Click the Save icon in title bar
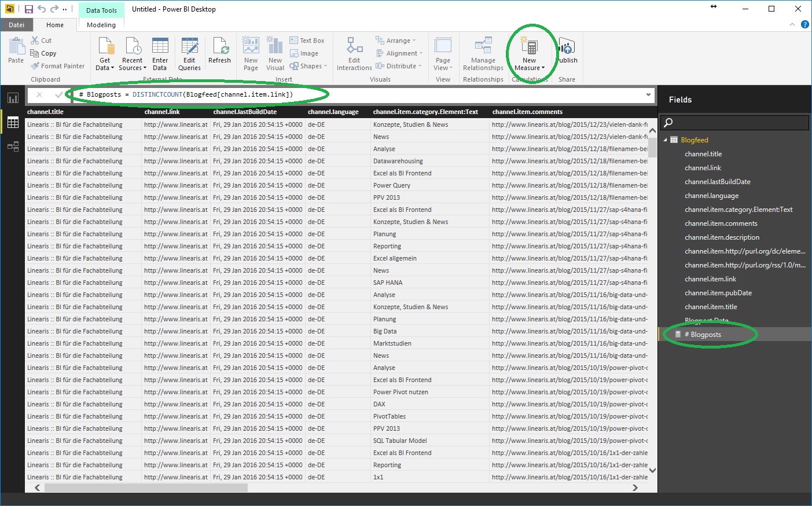812x506 pixels. coord(28,9)
